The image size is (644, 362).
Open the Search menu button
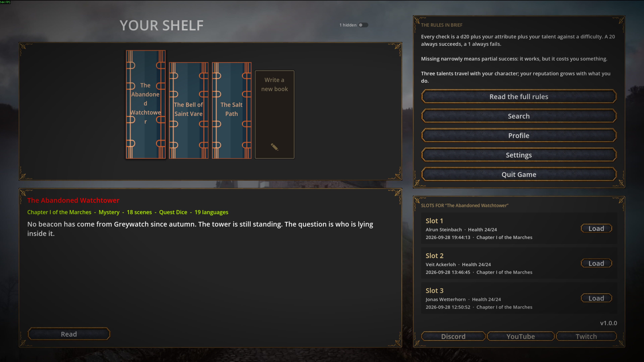(519, 116)
